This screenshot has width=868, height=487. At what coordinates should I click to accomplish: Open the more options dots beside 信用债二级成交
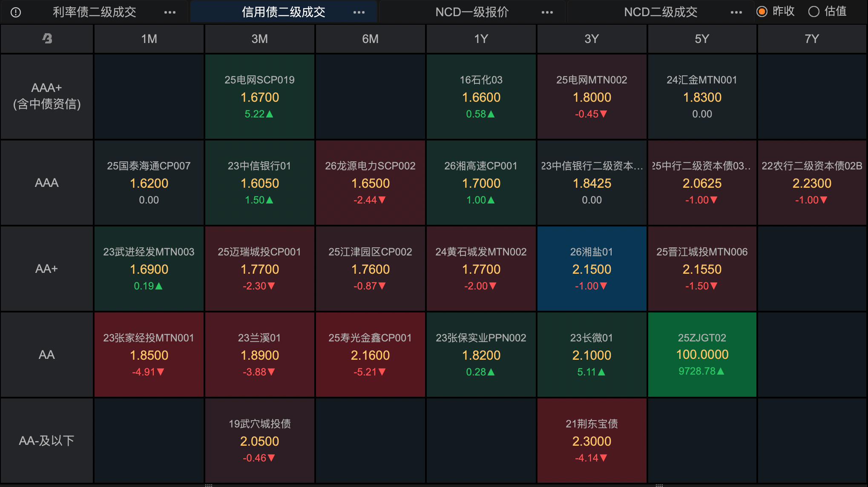tap(359, 12)
